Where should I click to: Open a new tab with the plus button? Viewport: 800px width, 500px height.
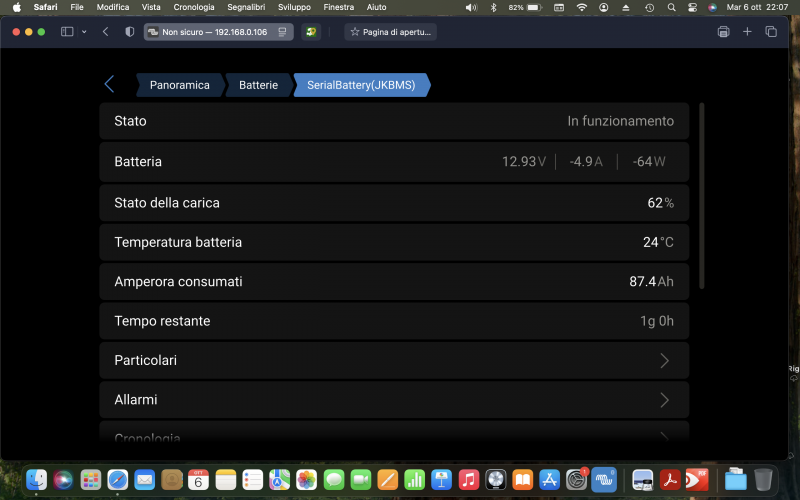747,32
